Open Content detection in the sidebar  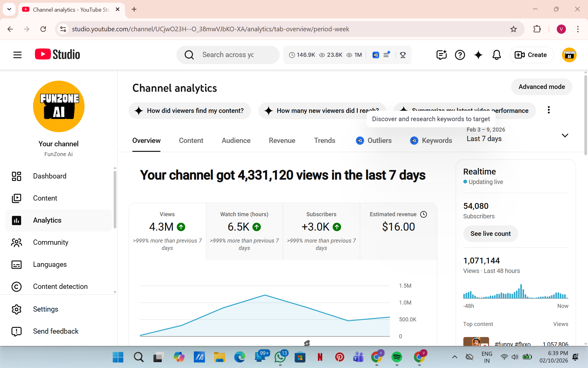click(x=60, y=286)
